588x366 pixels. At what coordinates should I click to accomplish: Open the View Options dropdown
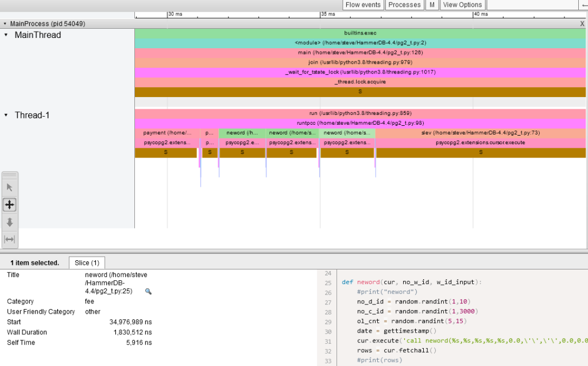[x=462, y=5]
